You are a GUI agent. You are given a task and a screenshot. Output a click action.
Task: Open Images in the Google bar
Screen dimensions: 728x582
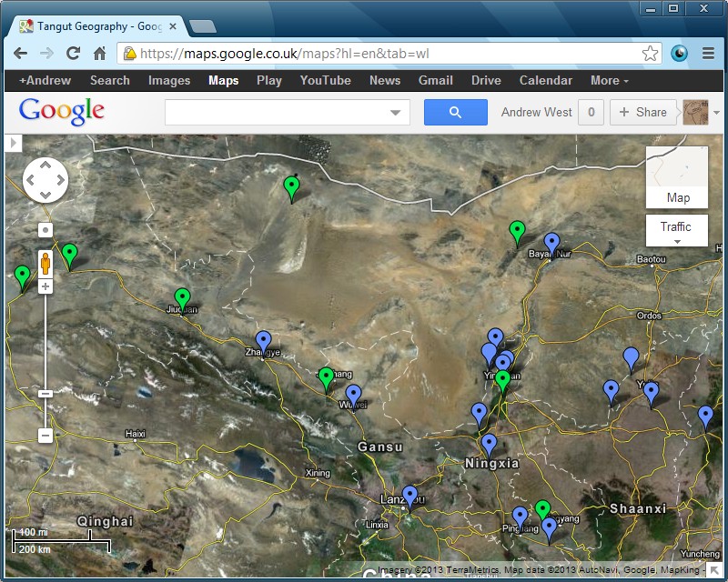click(169, 80)
